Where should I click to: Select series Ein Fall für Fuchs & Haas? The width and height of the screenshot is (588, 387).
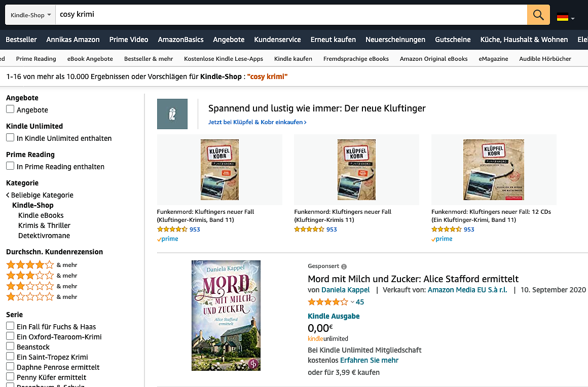click(x=10, y=326)
